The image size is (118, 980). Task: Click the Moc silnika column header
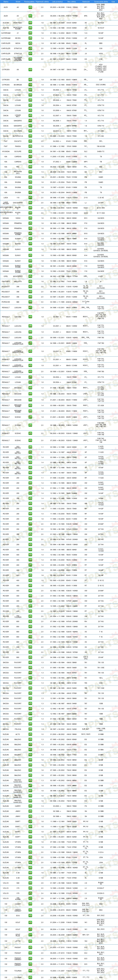(72, 2)
